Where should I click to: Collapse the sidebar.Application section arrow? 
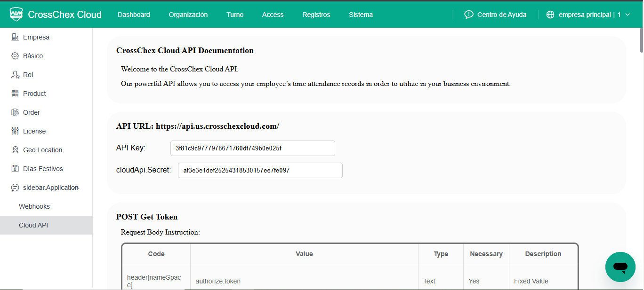pos(78,188)
